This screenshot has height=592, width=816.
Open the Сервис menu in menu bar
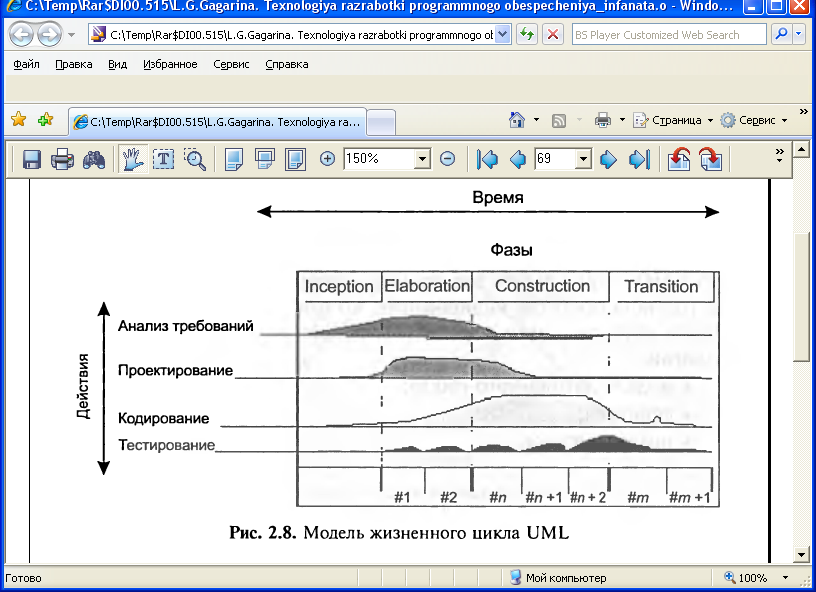pyautogui.click(x=231, y=64)
